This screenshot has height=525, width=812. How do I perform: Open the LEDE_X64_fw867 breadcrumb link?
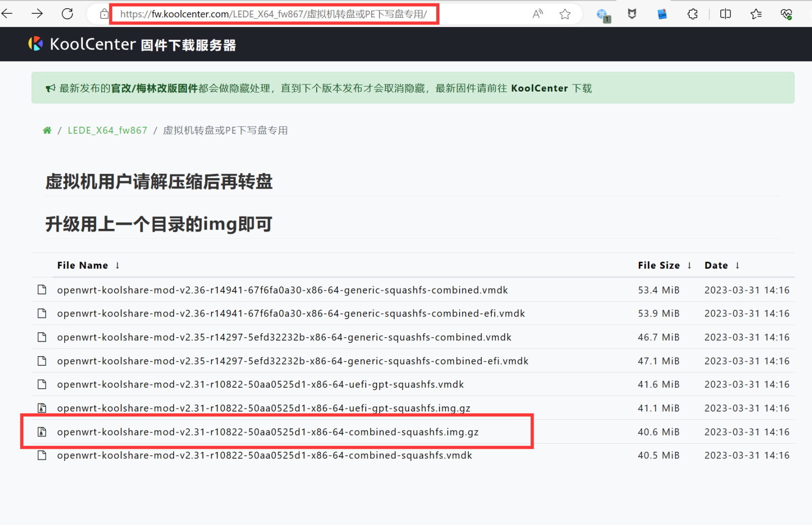[107, 130]
